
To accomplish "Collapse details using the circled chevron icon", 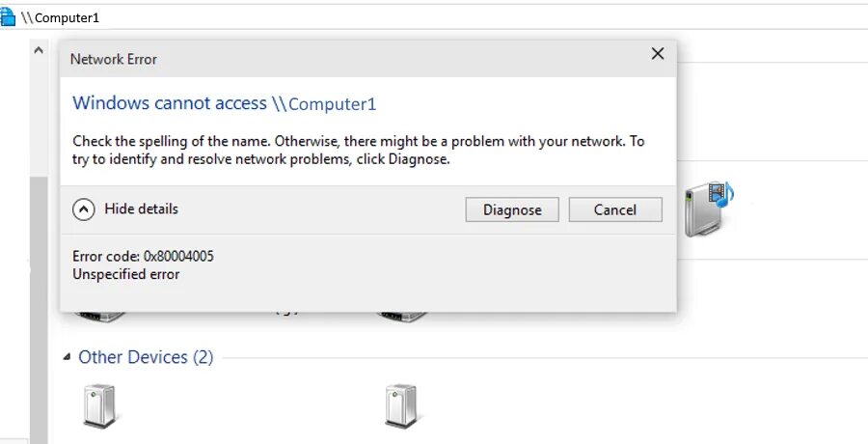I will (x=84, y=209).
